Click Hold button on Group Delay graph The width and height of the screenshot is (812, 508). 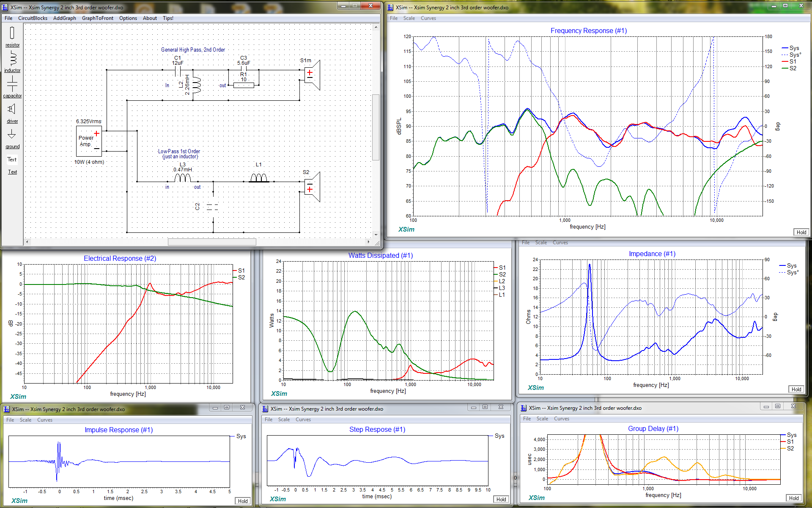[x=794, y=498]
